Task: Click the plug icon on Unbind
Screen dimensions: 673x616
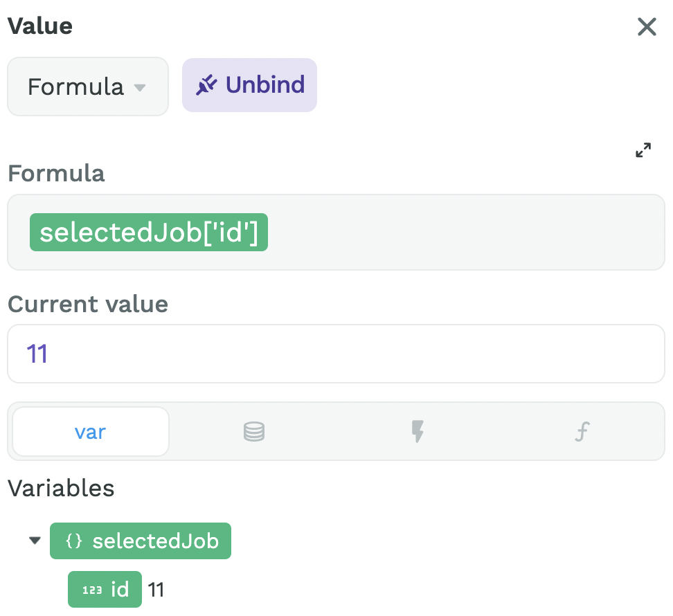Action: pyautogui.click(x=206, y=85)
